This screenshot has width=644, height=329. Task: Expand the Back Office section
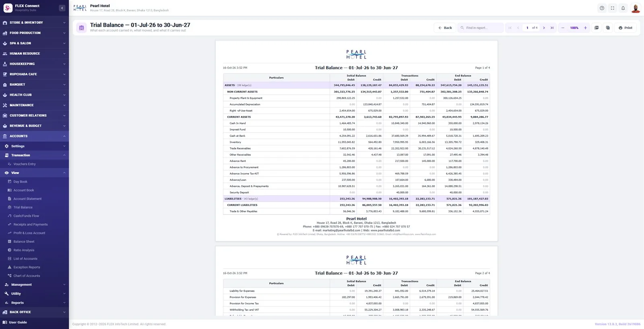pyautogui.click(x=34, y=312)
